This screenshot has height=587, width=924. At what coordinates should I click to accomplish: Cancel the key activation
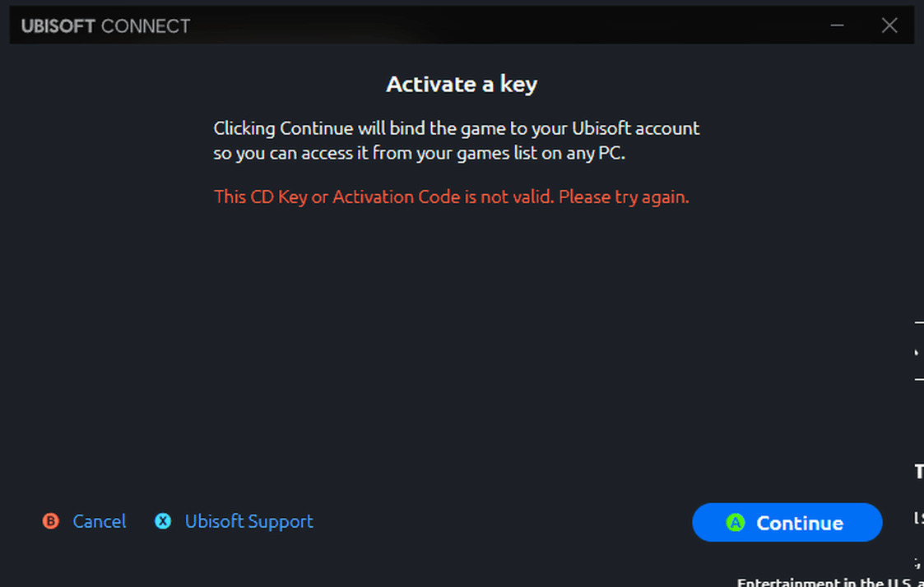[99, 521]
